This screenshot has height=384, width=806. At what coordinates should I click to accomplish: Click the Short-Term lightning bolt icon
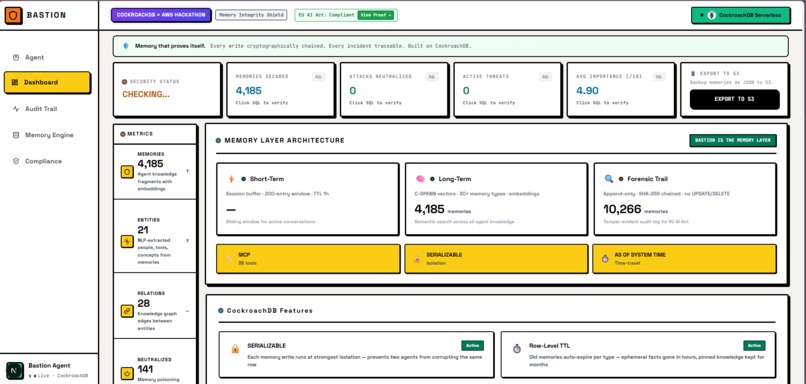pos(231,179)
